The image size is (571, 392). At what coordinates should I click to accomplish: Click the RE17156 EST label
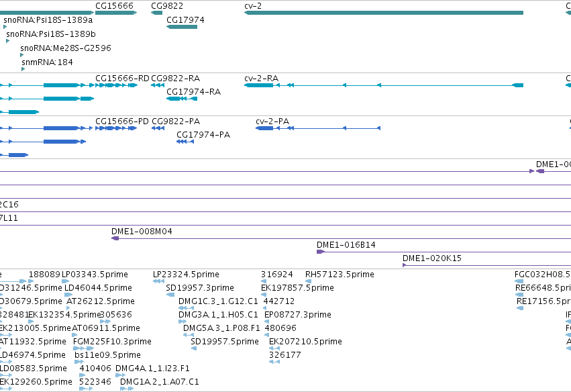point(543,301)
